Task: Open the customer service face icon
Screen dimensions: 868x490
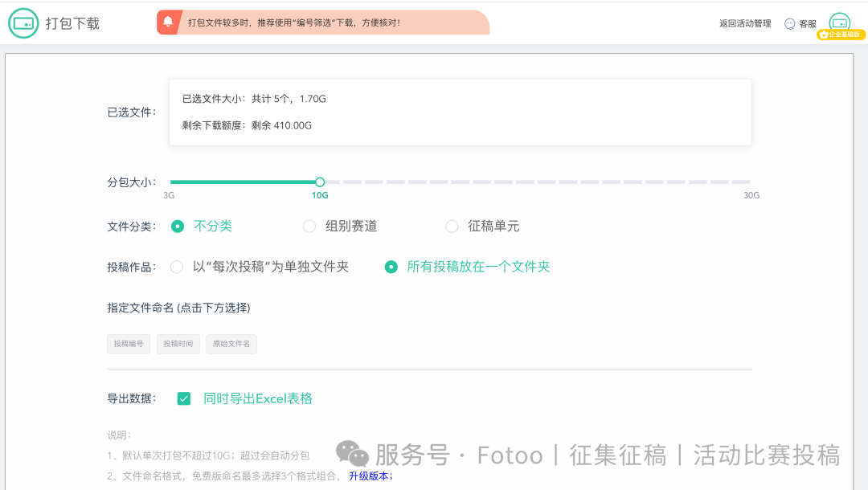Action: [789, 24]
